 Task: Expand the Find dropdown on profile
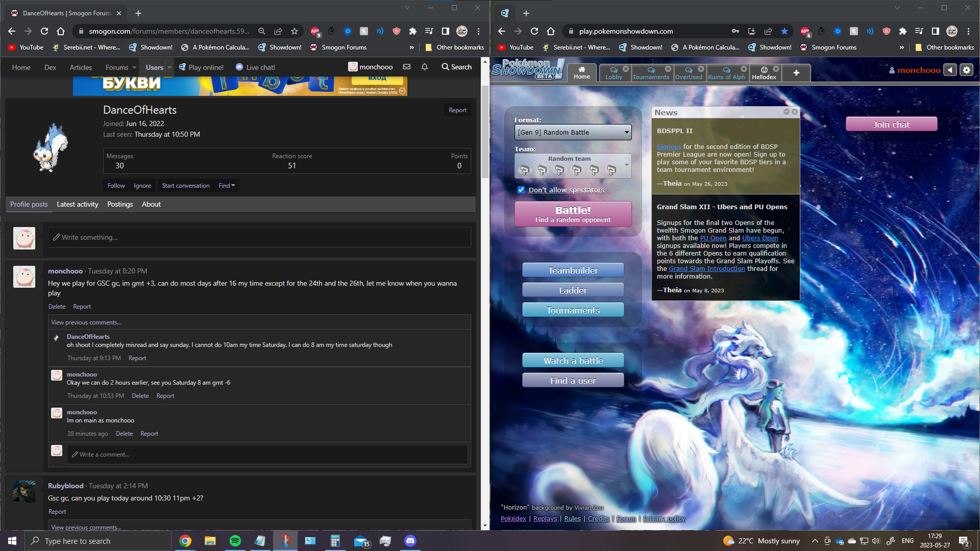click(x=227, y=186)
